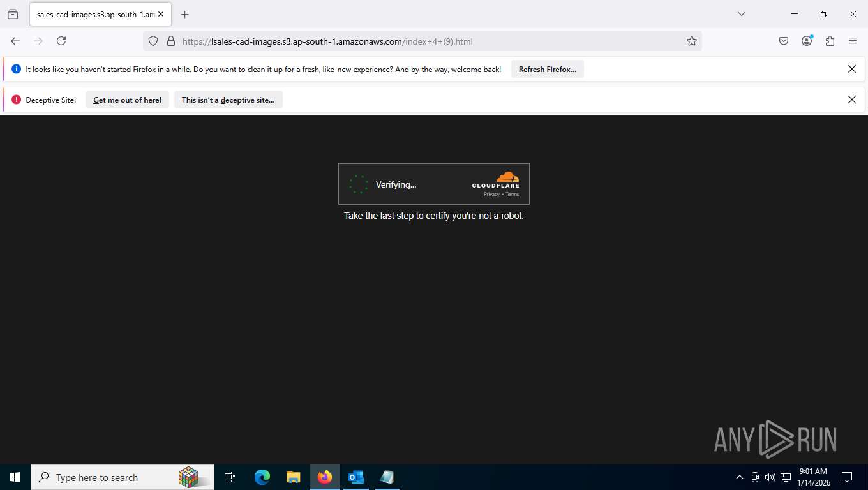Open Outlook from taskbar

tap(356, 477)
